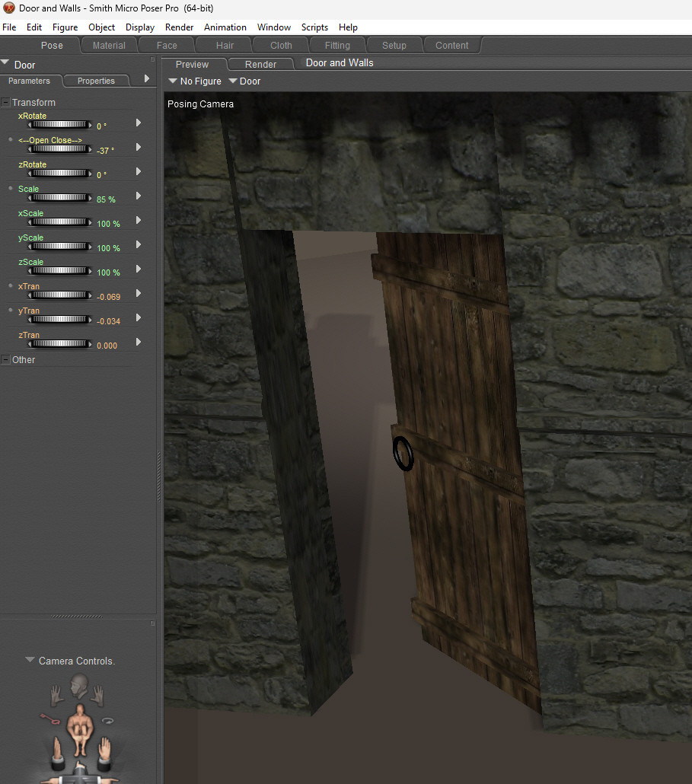This screenshot has height=784, width=692.
Task: Click the left arrow of the xRotate dial
Action: [x=30, y=125]
